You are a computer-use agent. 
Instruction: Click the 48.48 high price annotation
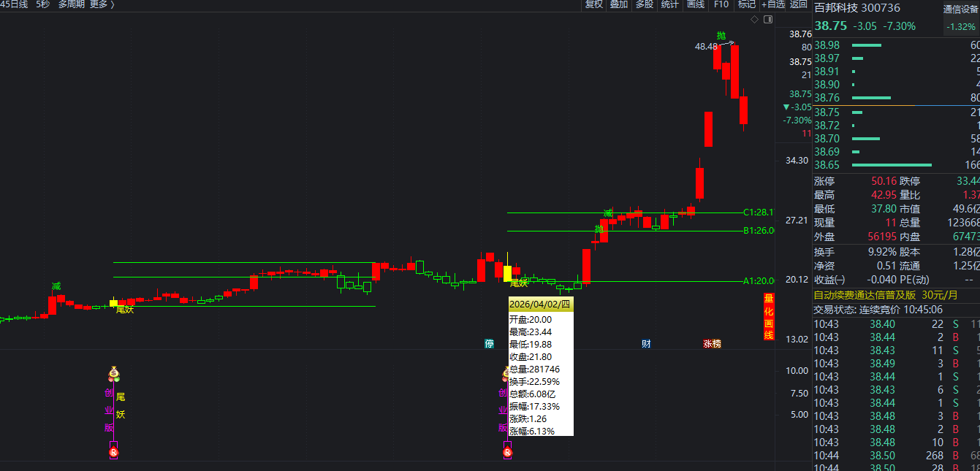[705, 47]
